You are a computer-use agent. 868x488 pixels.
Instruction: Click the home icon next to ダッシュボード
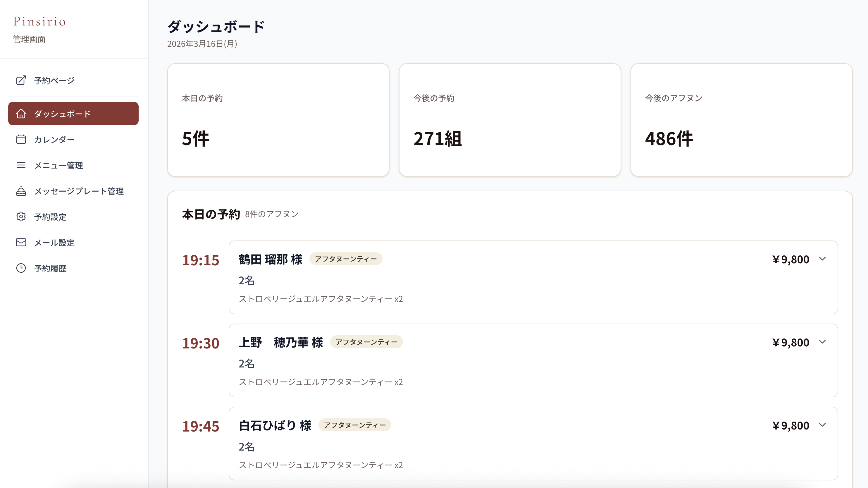coord(21,114)
